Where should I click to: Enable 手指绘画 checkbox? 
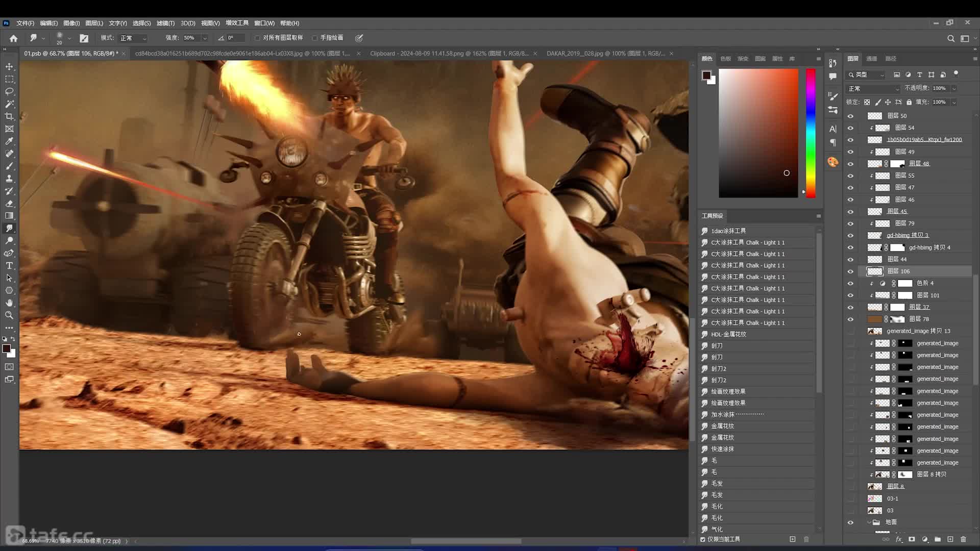click(315, 38)
